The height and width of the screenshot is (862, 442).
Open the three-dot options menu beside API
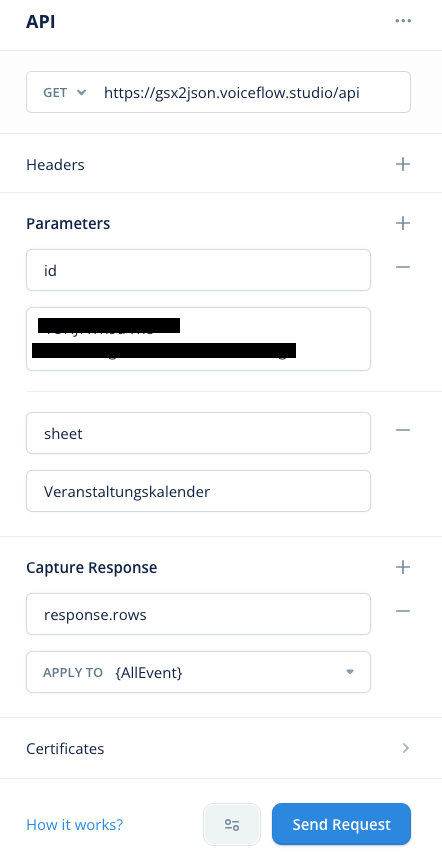click(x=402, y=21)
